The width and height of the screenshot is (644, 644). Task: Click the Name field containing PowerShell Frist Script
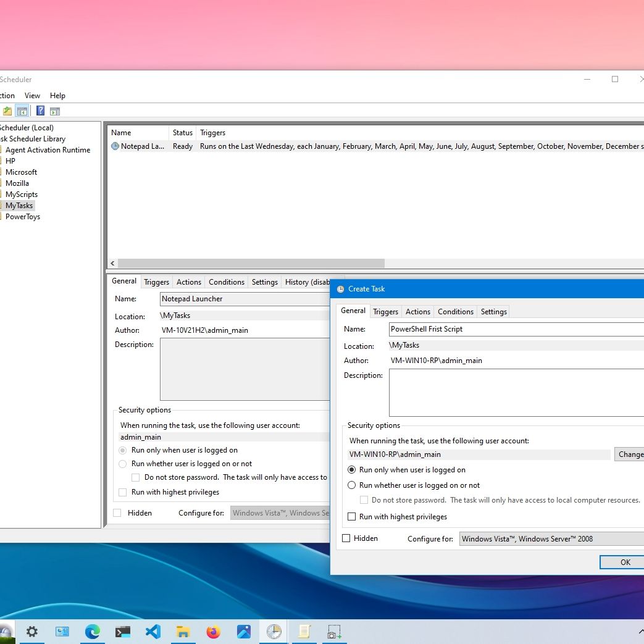(x=516, y=329)
